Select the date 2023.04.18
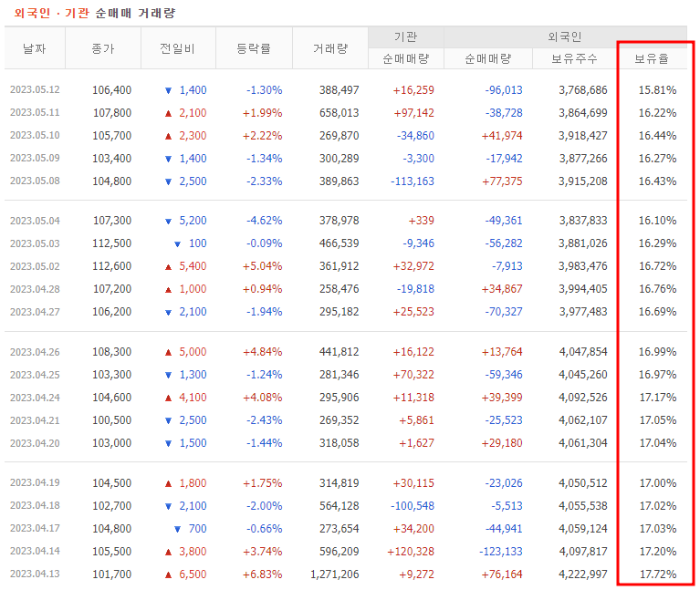Viewport: 700px width, 590px height. 35,505
